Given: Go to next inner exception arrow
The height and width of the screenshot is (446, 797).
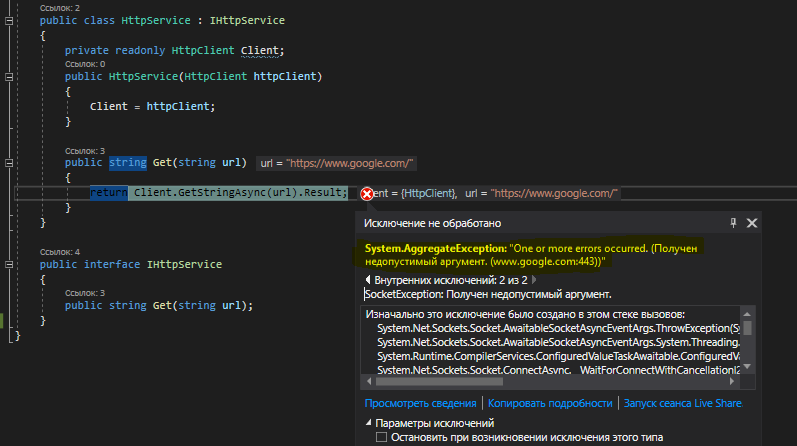Looking at the screenshot, I should tap(535, 280).
